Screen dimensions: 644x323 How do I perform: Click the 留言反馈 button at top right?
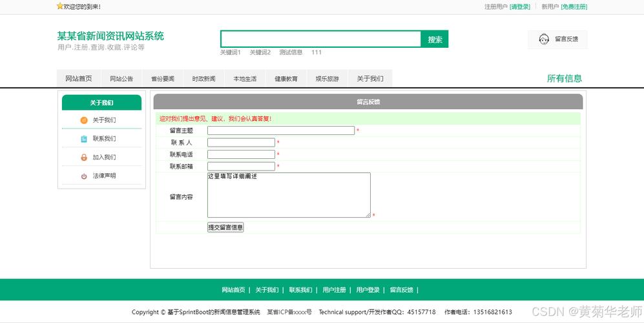pyautogui.click(x=557, y=39)
